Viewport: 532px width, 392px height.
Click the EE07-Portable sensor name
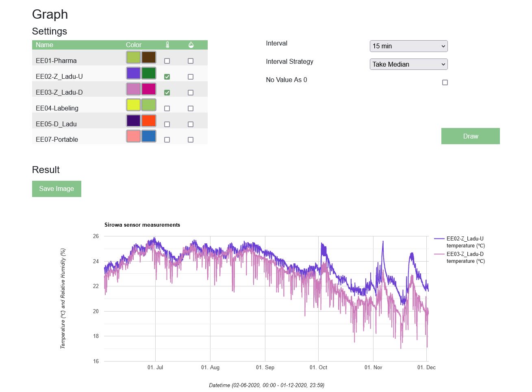[x=57, y=140]
